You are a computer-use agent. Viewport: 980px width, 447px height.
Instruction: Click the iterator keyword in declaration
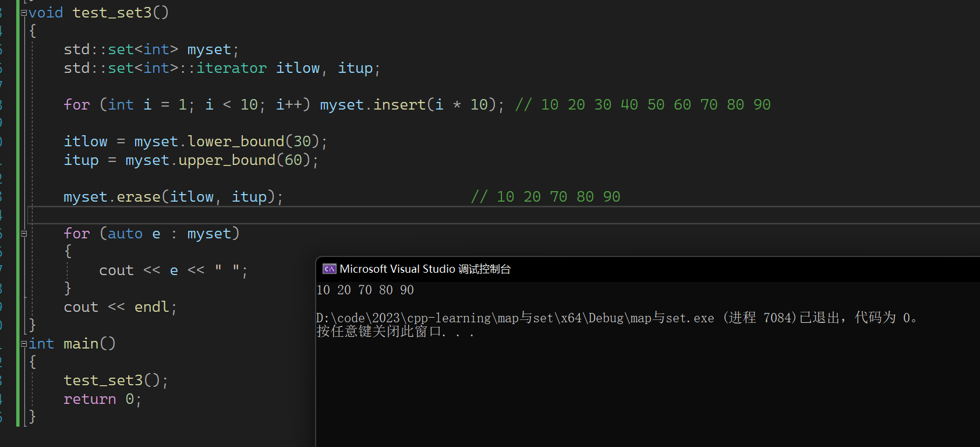(231, 68)
